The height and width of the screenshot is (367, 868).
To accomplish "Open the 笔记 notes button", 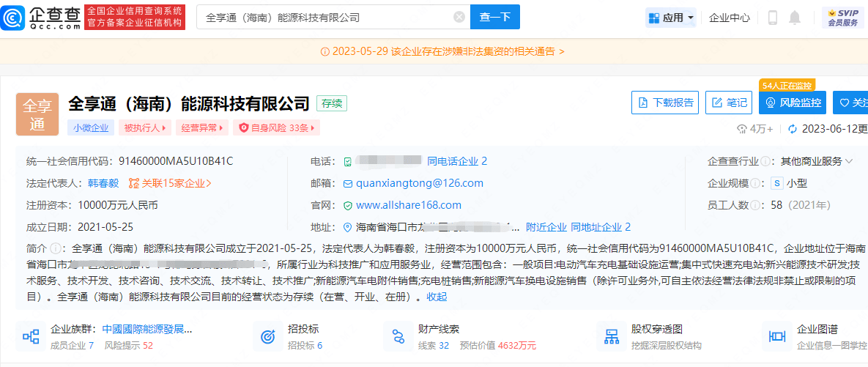I will (x=730, y=103).
